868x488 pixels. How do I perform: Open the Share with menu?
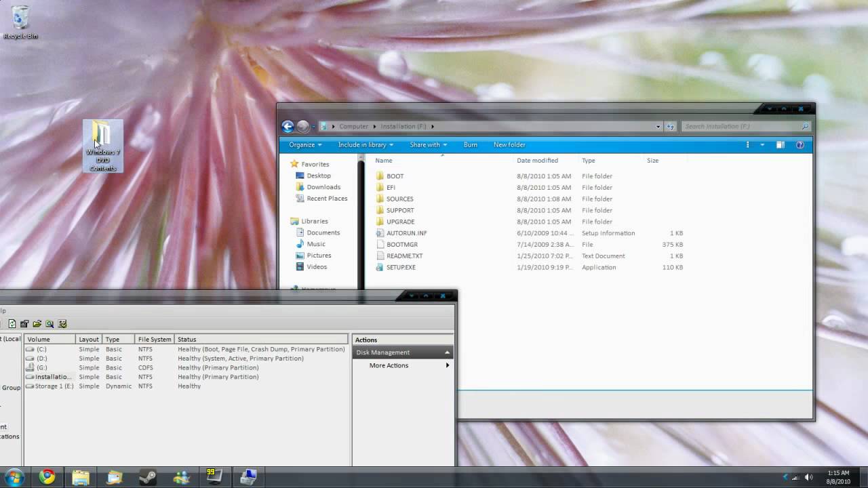point(428,145)
